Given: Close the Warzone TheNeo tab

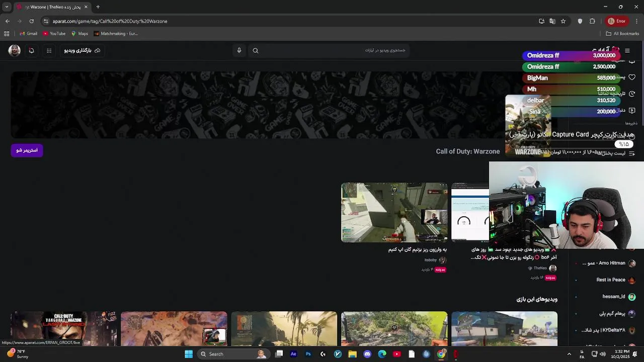Looking at the screenshot, I should click(86, 7).
